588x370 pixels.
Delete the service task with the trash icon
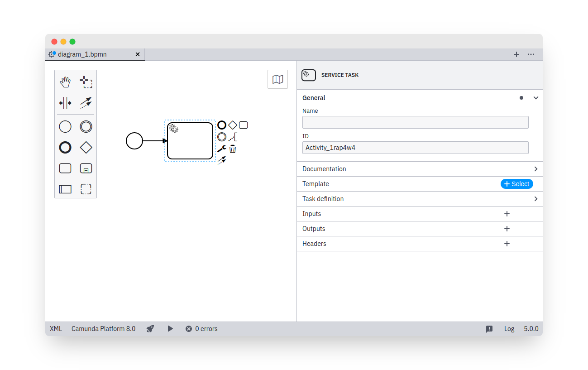(x=232, y=149)
